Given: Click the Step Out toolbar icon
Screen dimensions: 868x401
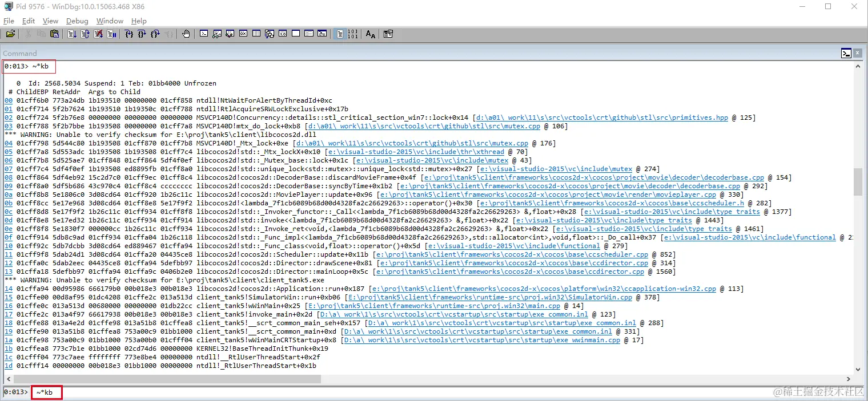Looking at the screenshot, I should (155, 34).
